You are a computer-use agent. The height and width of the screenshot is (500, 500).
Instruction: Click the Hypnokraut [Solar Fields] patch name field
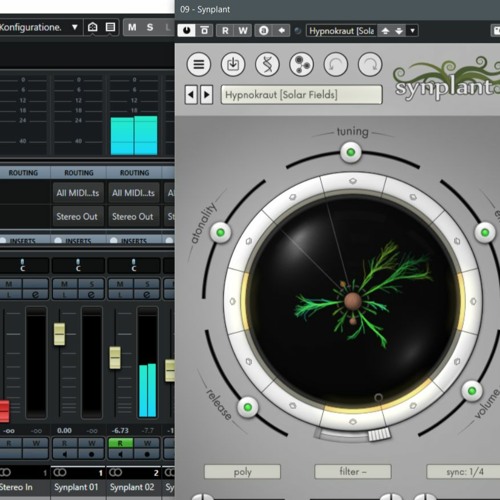click(x=301, y=95)
